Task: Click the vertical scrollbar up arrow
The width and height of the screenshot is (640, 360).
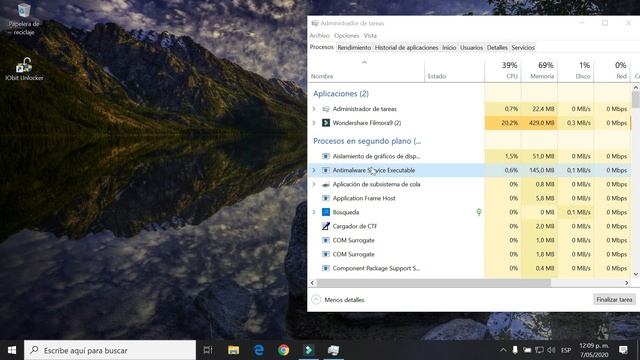Action: pos(636,87)
